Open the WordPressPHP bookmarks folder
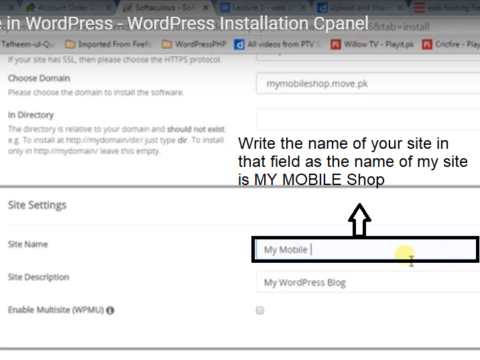This screenshot has height=360, width=480. (x=194, y=44)
